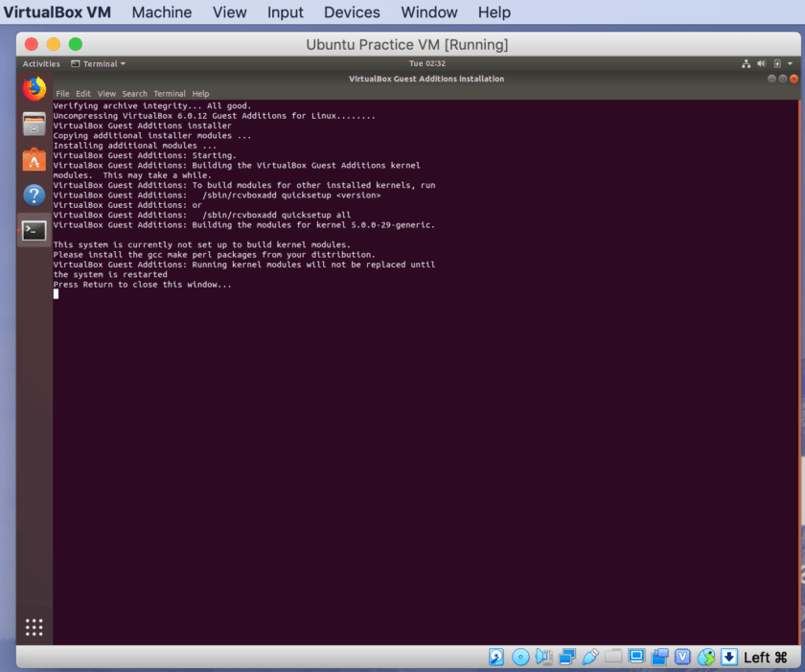Click the Ubuntu network icon in top bar
805x672 pixels.
746,63
